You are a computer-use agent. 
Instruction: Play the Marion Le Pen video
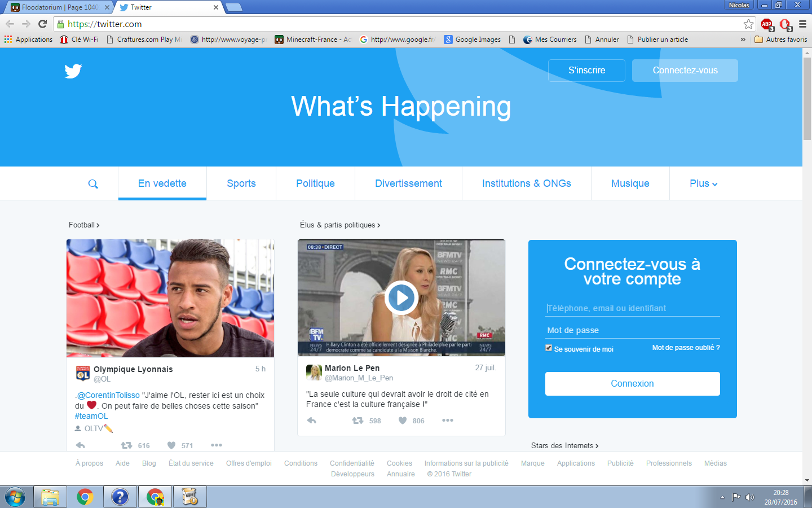(401, 297)
